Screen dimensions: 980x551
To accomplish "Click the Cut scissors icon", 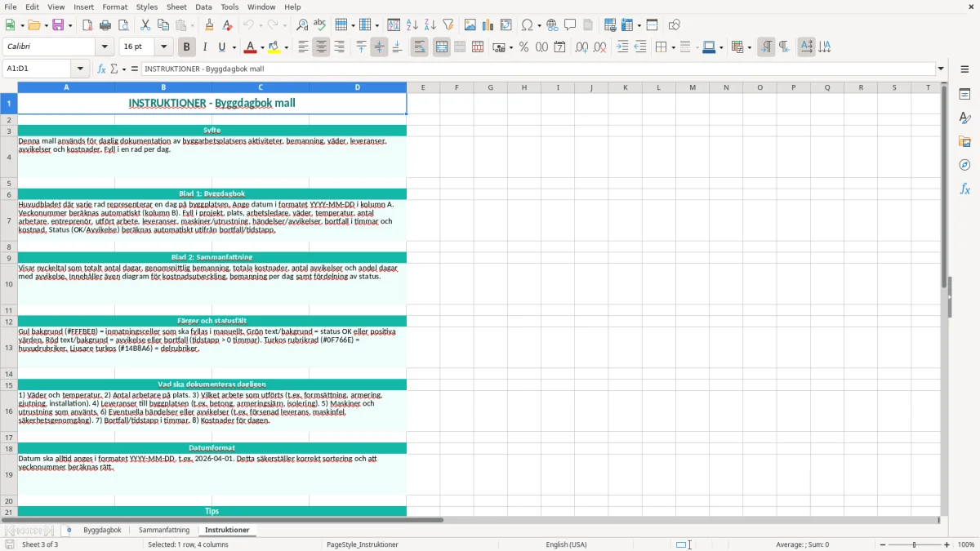I will (145, 25).
